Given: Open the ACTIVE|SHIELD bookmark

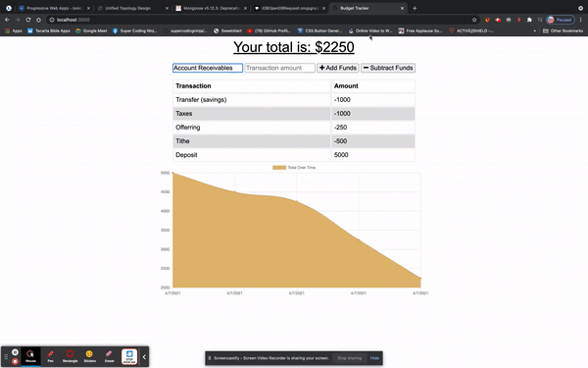Looking at the screenshot, I should point(471,30).
